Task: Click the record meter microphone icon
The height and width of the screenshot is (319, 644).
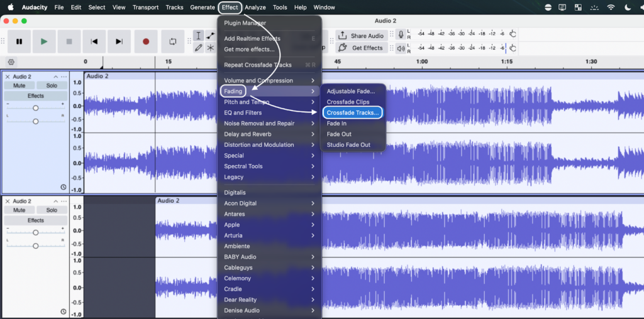Action: pyautogui.click(x=401, y=35)
